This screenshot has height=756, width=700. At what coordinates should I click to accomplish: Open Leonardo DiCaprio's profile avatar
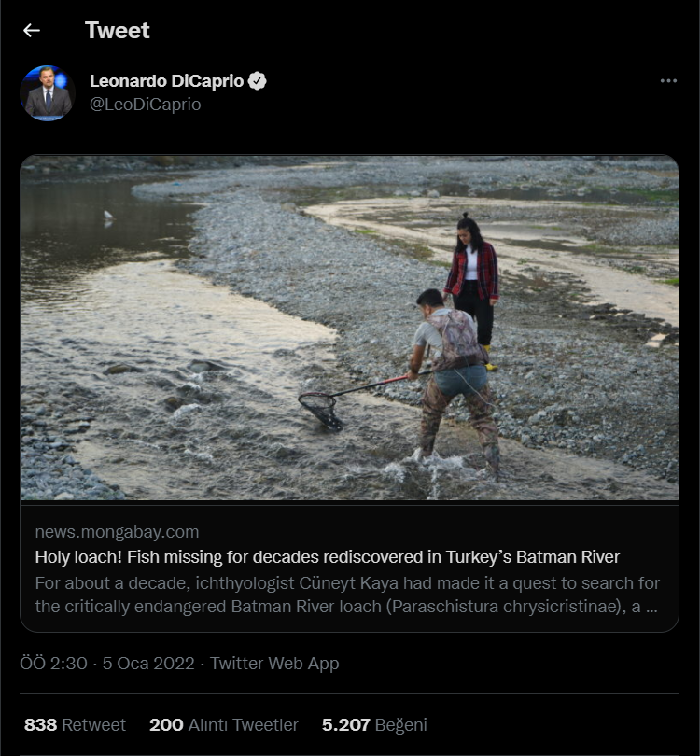(x=47, y=93)
